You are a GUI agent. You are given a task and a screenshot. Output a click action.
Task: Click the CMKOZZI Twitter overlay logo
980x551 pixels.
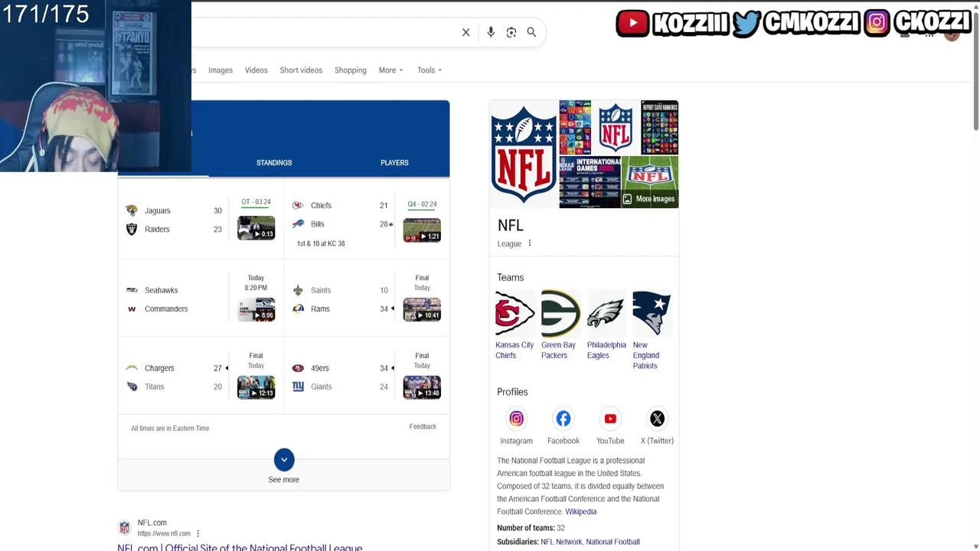click(x=796, y=23)
